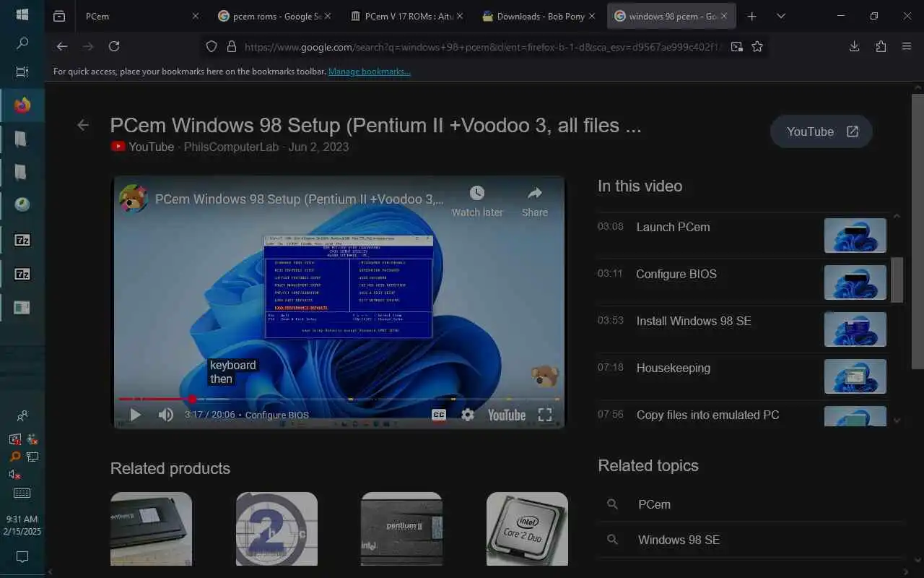The width and height of the screenshot is (924, 578).
Task: Open the notifications action center
Action: [22, 557]
